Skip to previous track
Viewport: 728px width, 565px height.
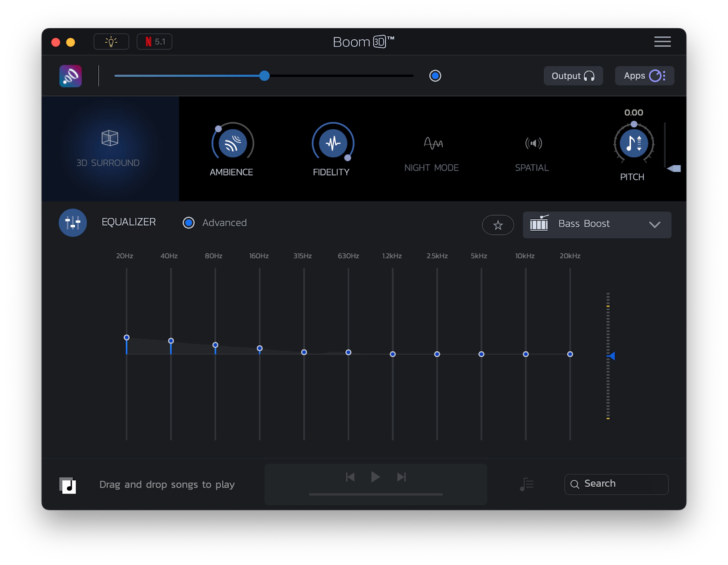point(350,477)
